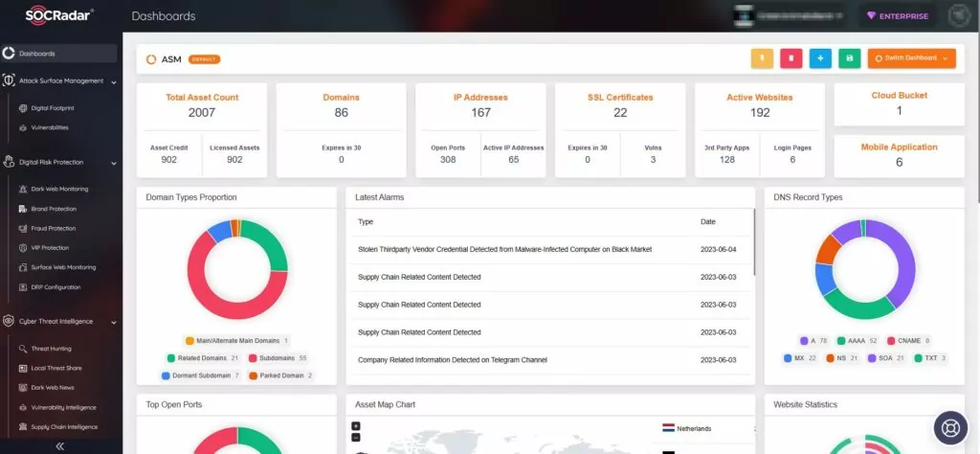Click the Vulnerability Intelligence icon

point(23,408)
